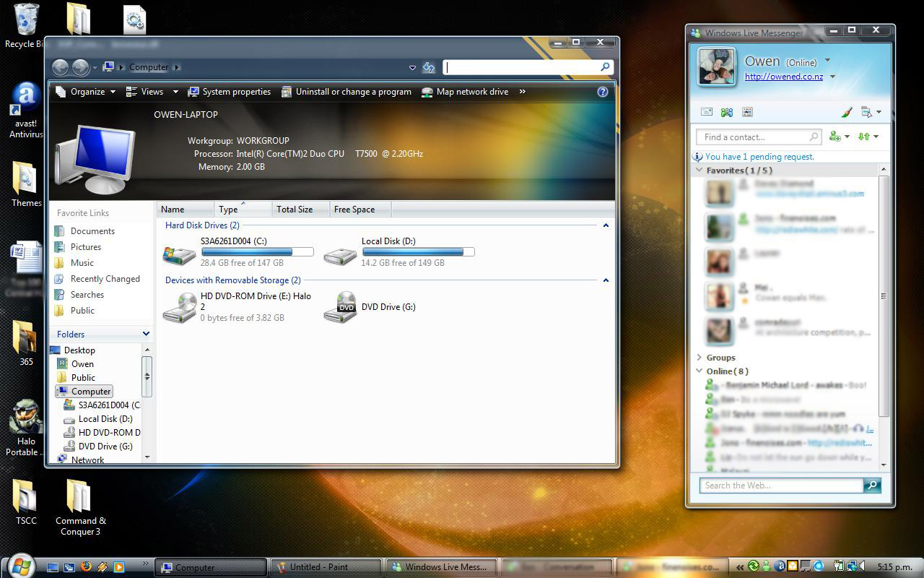Open the Organize dropdown menu
This screenshot has height=578, width=924.
[86, 92]
